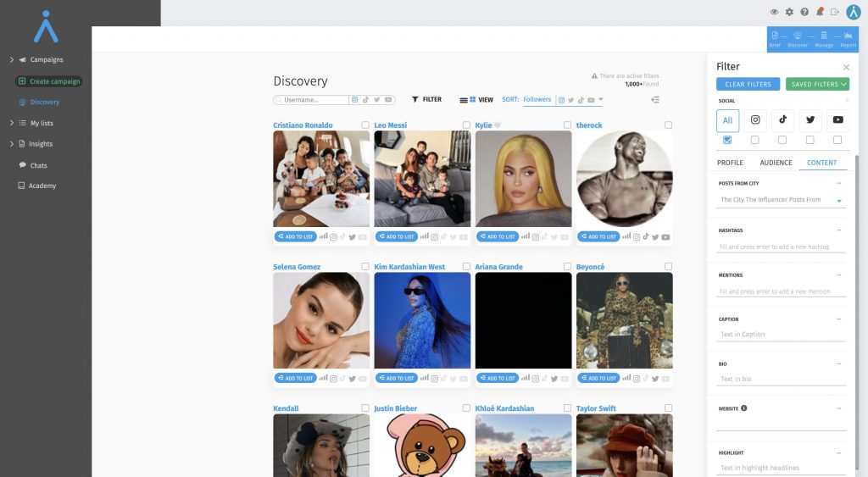Switch to the Content filter tab

(821, 163)
